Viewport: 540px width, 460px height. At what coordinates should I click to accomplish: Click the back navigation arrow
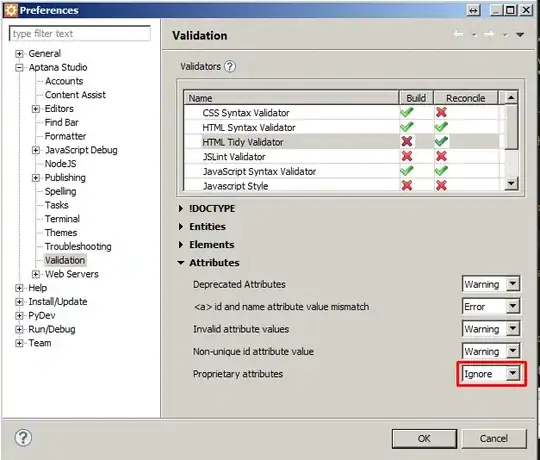coord(458,34)
